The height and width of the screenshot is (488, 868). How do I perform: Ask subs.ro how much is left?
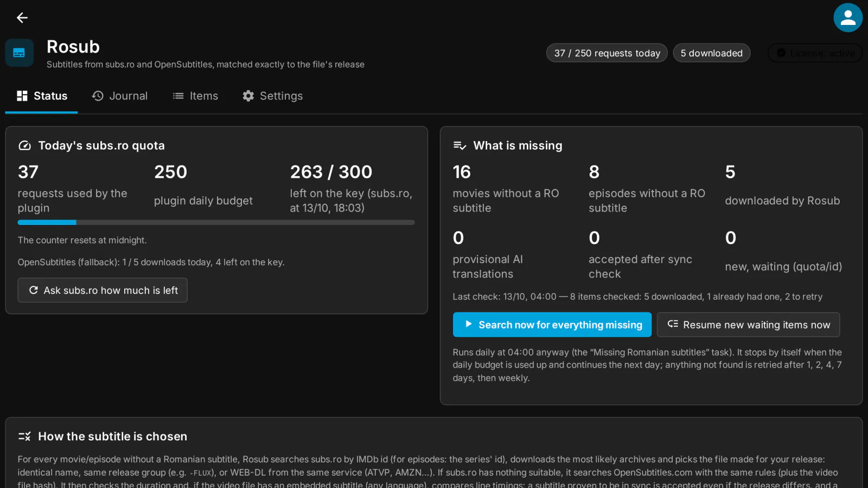pos(103,290)
